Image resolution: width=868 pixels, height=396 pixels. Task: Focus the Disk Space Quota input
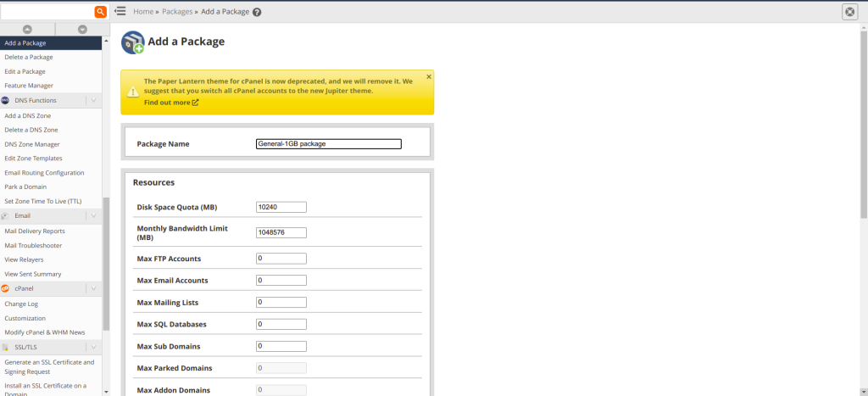coord(281,207)
